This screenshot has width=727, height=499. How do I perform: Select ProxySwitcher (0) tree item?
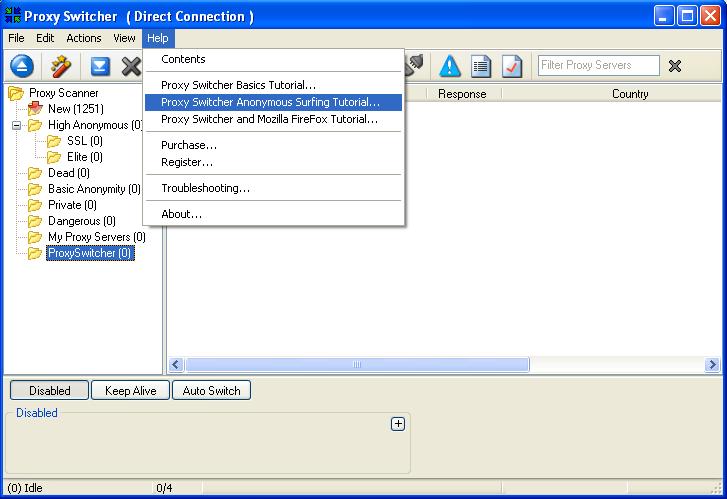[90, 253]
